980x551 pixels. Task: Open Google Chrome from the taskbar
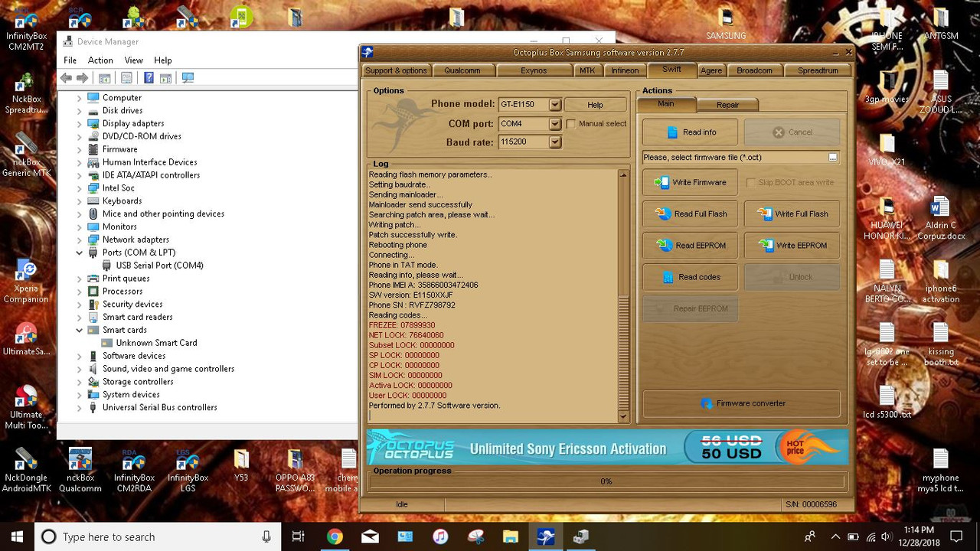[x=335, y=536]
